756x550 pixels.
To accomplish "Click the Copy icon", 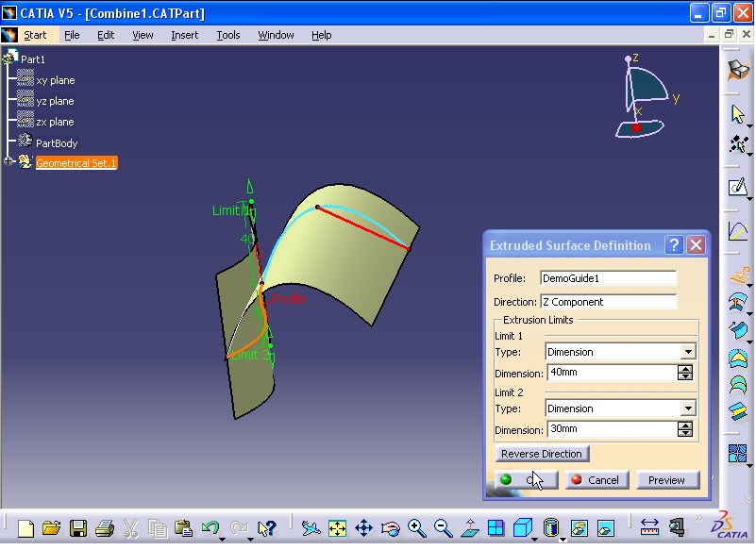I will tap(158, 528).
